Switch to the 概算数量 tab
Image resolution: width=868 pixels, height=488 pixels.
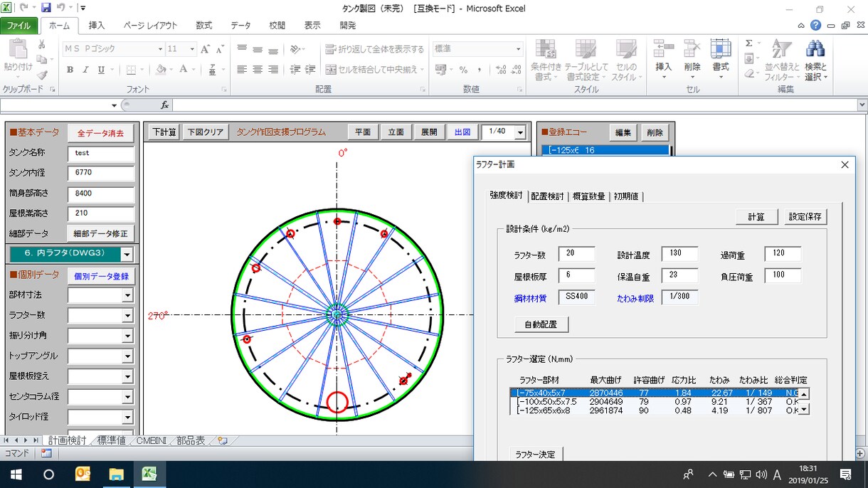coord(588,196)
